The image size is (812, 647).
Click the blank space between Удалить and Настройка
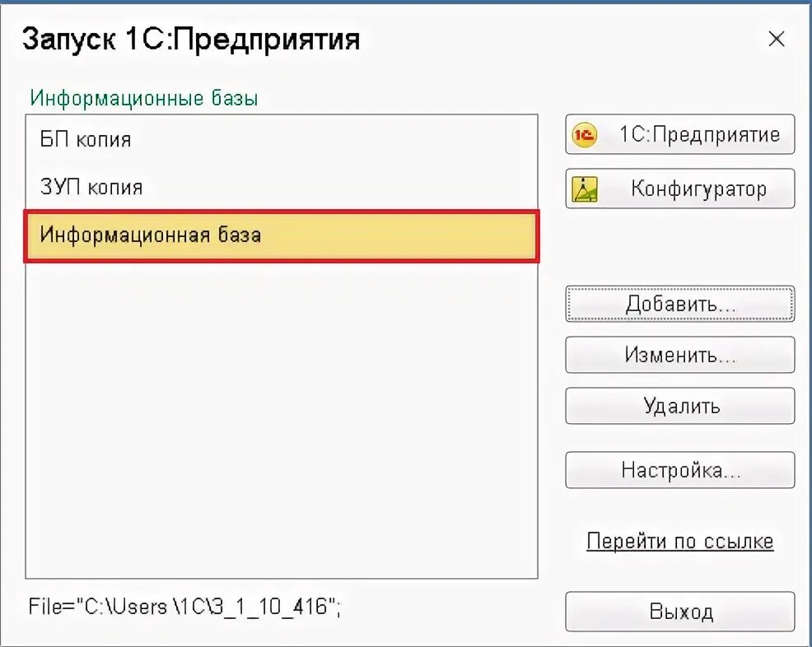tap(680, 438)
